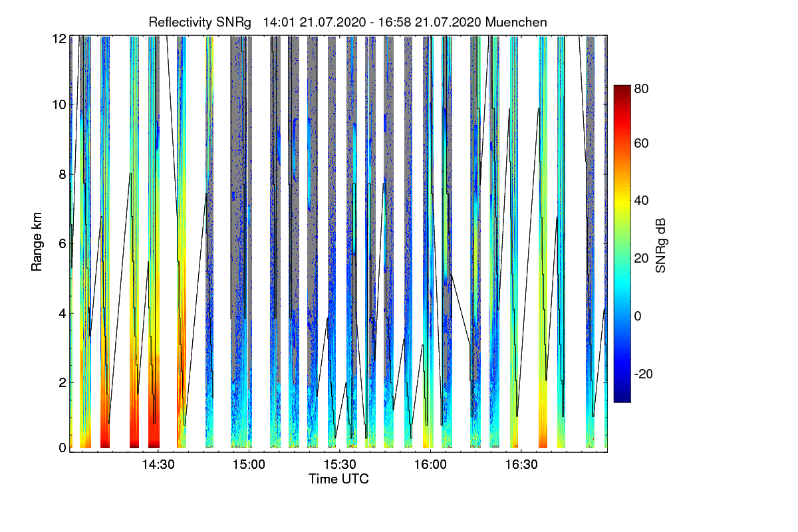798x532 pixels.
Task: Click the range axis label 8
Action: (x=62, y=174)
